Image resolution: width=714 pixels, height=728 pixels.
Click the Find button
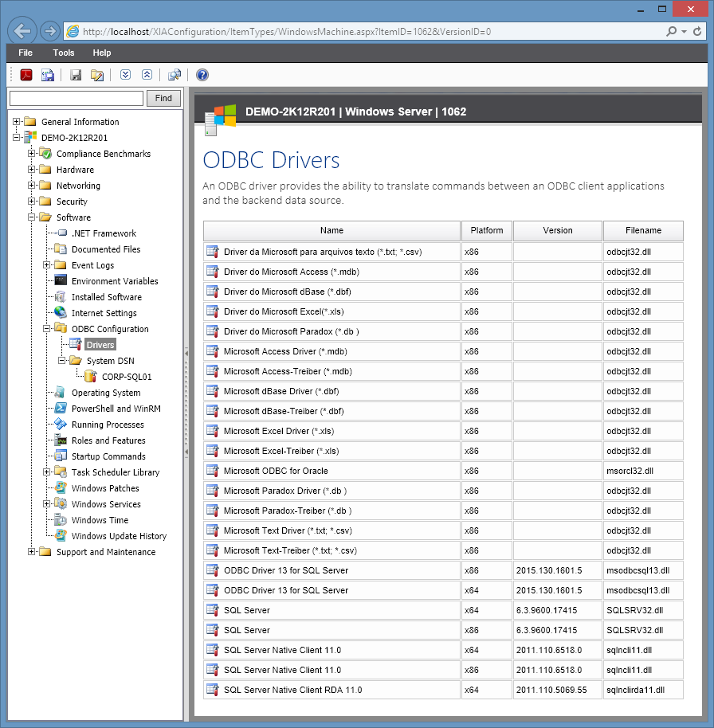point(163,98)
